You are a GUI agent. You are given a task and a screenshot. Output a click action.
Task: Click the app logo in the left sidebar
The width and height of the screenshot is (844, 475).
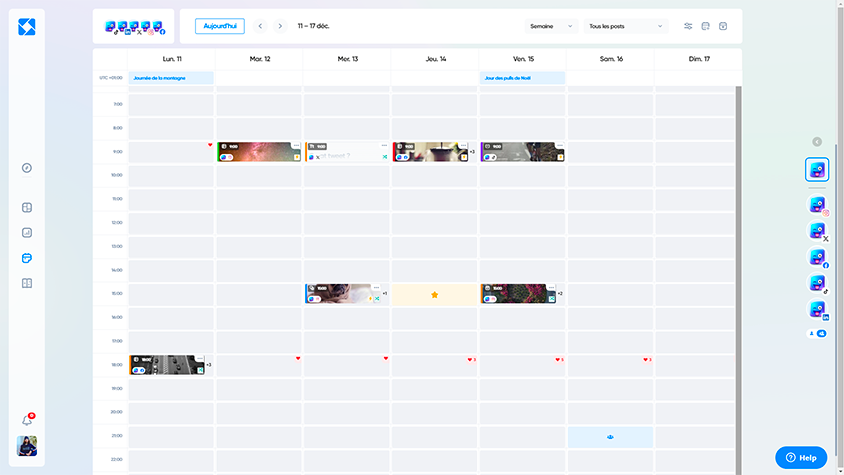click(x=27, y=27)
